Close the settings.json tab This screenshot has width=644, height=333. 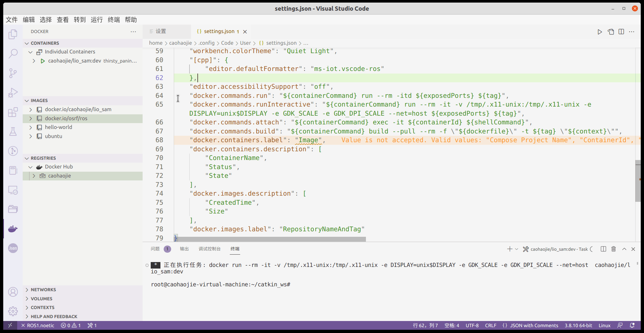point(245,32)
